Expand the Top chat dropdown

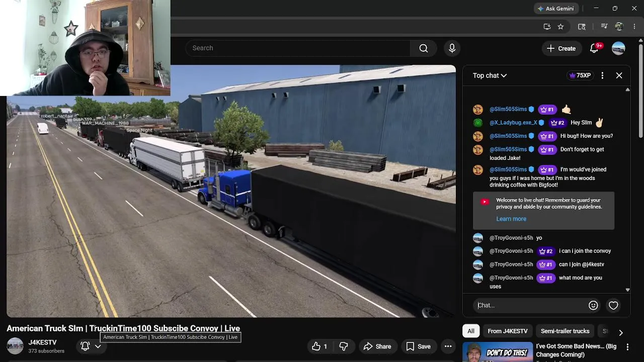click(490, 75)
